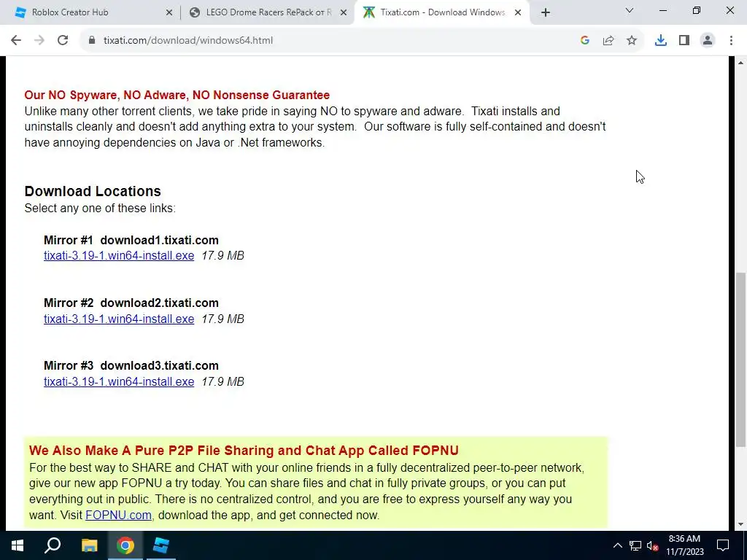Screen dimensions: 747x560
Task: Open Roblox Studio from the taskbar
Action: point(161,545)
